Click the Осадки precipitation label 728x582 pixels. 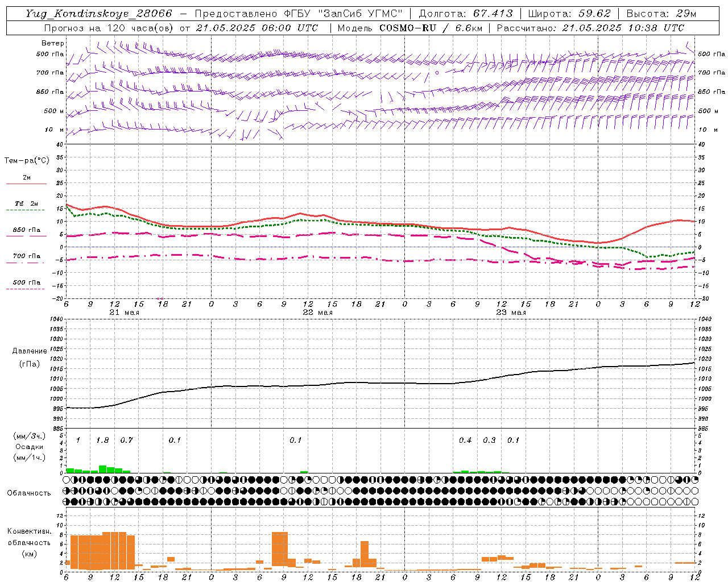click(x=29, y=447)
